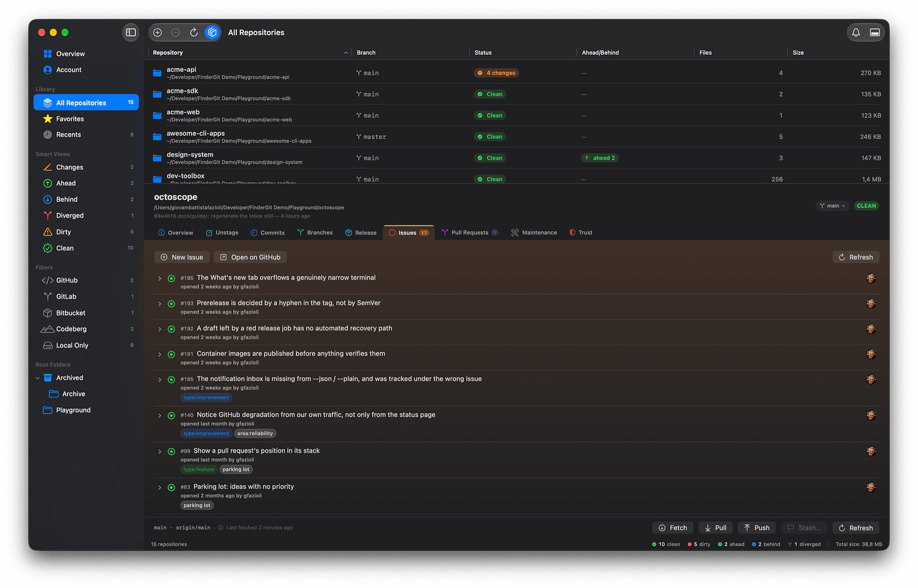The image size is (918, 588).
Task: Switch to the Overview tab of octoscope
Action: point(176,233)
